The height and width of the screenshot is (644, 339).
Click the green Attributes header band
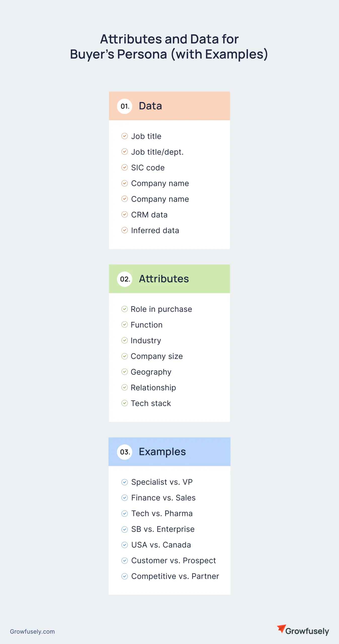point(206,279)
